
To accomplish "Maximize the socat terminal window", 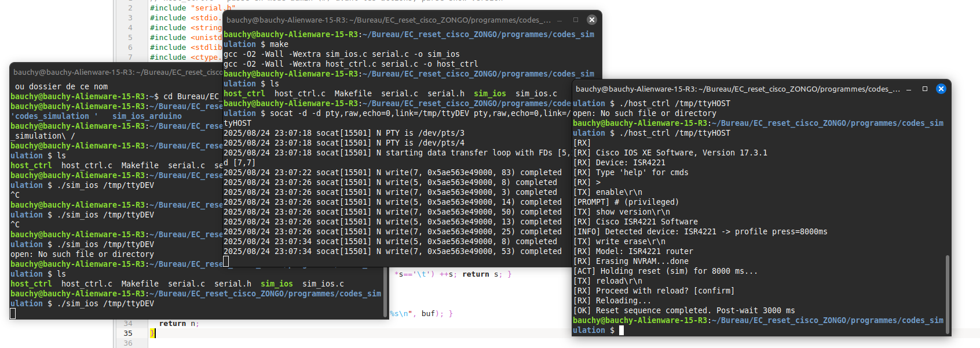I will pyautogui.click(x=576, y=20).
